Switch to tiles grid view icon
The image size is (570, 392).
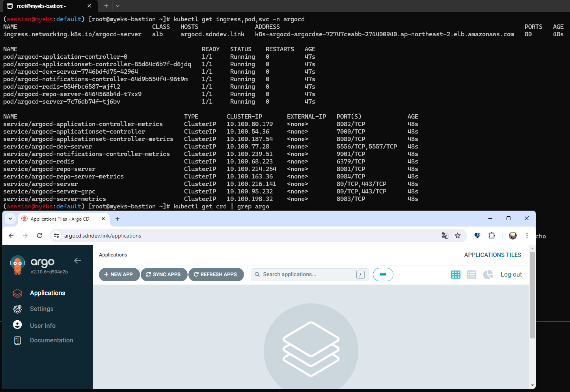tap(456, 275)
